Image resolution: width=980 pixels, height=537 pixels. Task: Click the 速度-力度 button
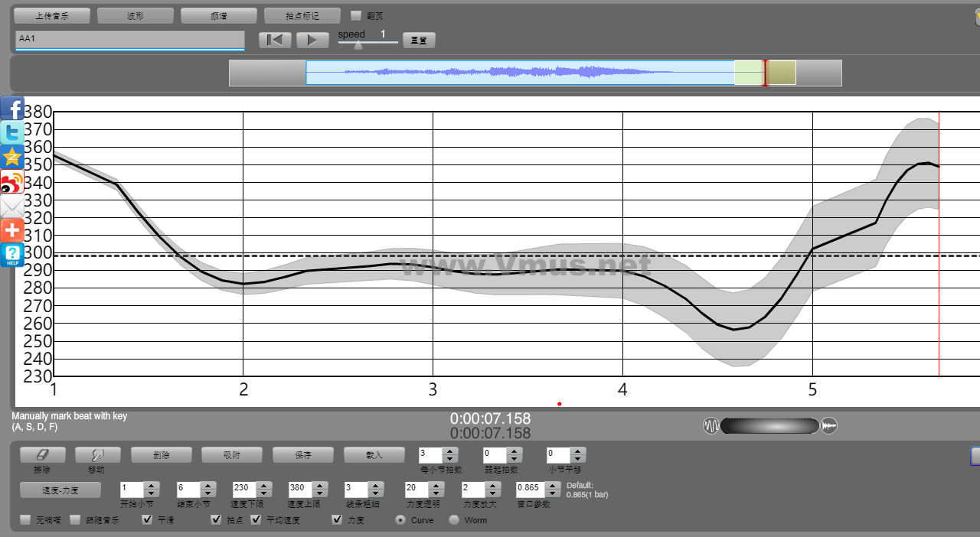coord(60,490)
